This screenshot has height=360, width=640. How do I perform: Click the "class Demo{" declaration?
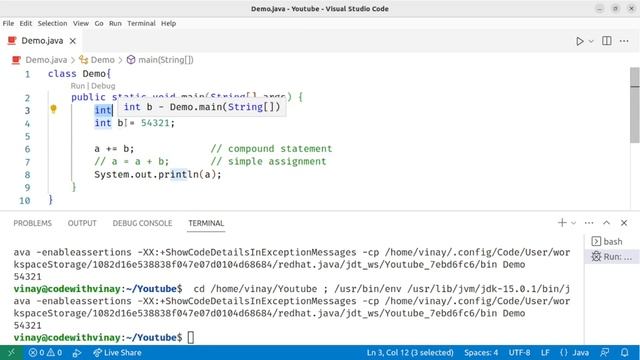click(x=79, y=74)
